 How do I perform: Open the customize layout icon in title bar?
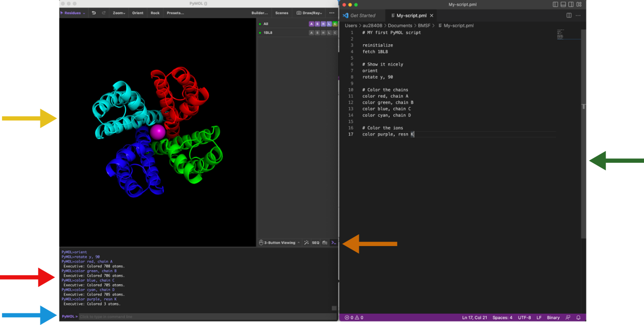579,4
